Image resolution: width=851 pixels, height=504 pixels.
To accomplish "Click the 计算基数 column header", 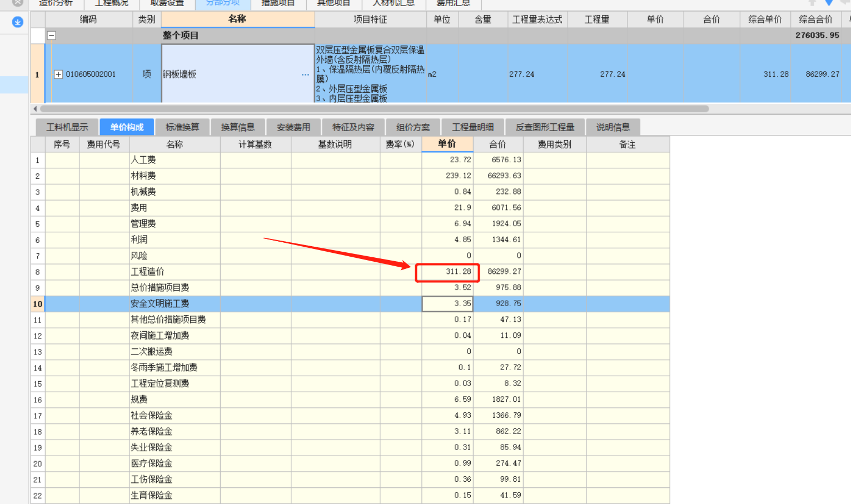I will [x=256, y=144].
